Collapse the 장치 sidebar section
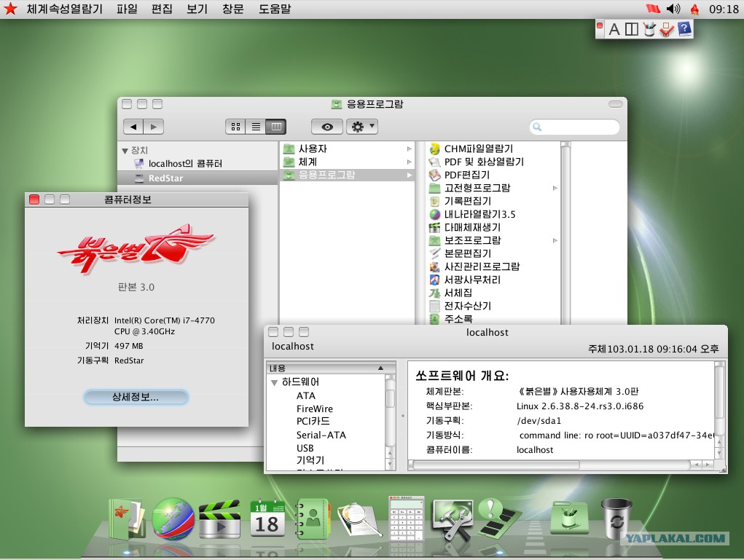Screen dimensions: 744x560 [x=125, y=151]
